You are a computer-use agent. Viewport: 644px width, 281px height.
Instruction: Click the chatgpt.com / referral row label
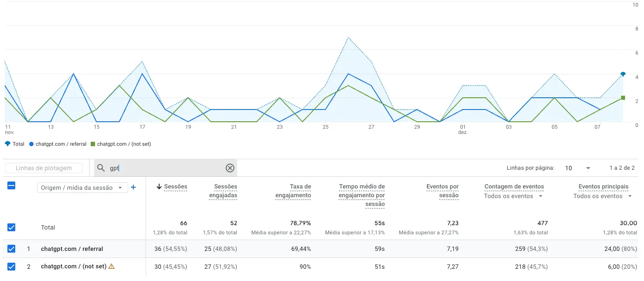72,249
